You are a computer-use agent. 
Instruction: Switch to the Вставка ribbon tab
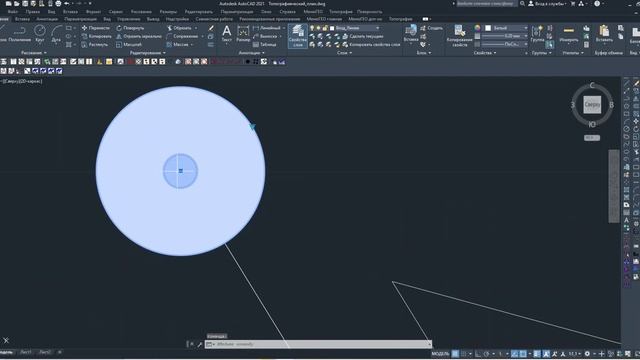coord(22,19)
